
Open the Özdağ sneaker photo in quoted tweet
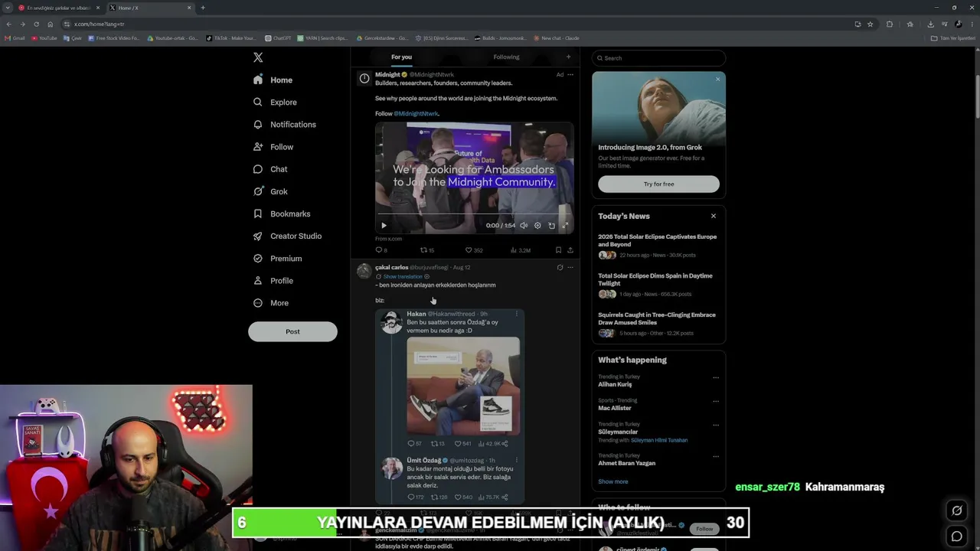click(463, 386)
